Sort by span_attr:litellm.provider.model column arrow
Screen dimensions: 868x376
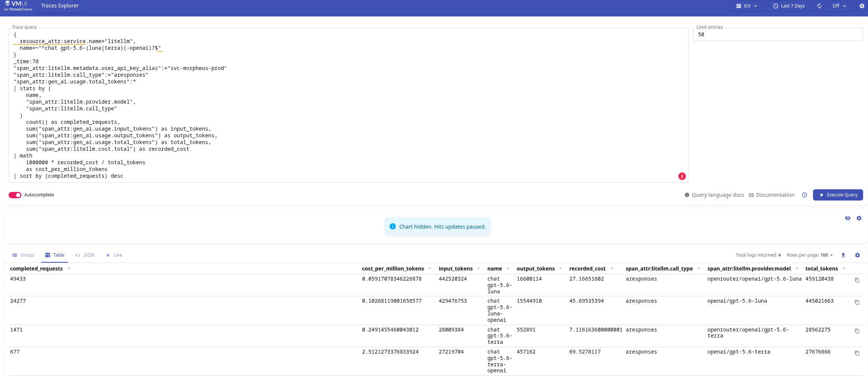[797, 269]
